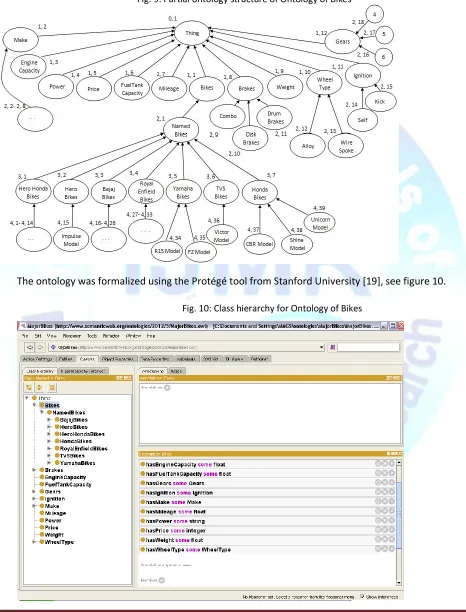
Task: Switch to the Object Properties tab
Action: (117, 359)
